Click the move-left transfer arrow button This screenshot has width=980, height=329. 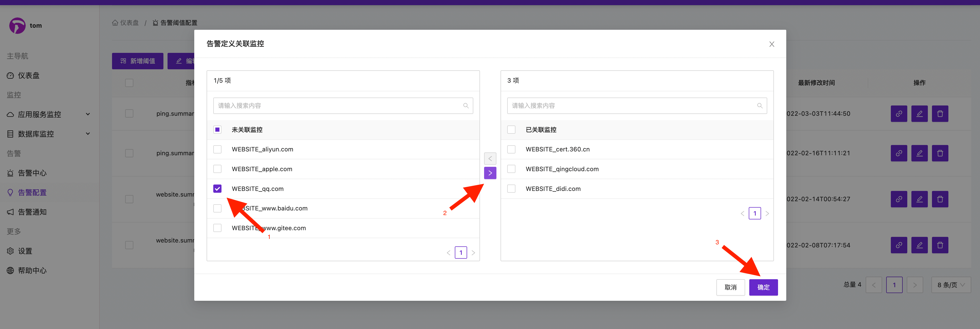click(490, 158)
